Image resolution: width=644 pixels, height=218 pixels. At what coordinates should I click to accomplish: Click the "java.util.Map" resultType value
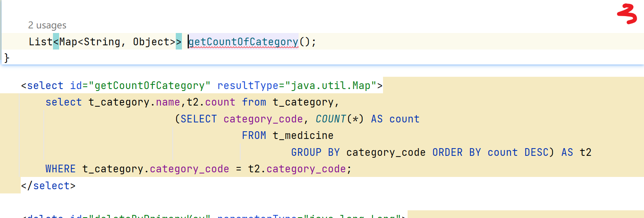[x=330, y=86]
